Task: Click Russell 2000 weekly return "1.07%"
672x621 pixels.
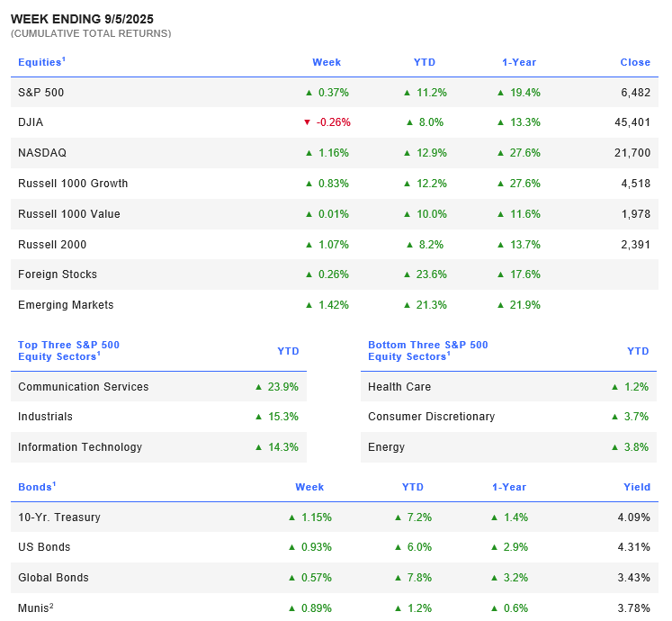Action: pyautogui.click(x=334, y=245)
